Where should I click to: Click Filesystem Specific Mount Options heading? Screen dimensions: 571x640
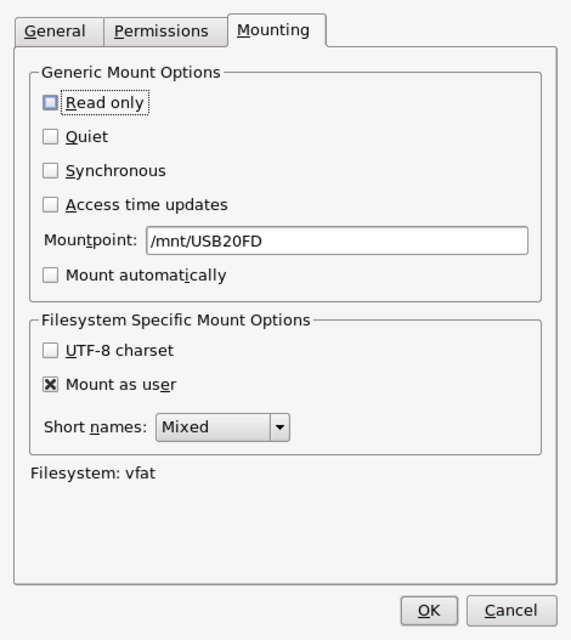[x=176, y=320]
